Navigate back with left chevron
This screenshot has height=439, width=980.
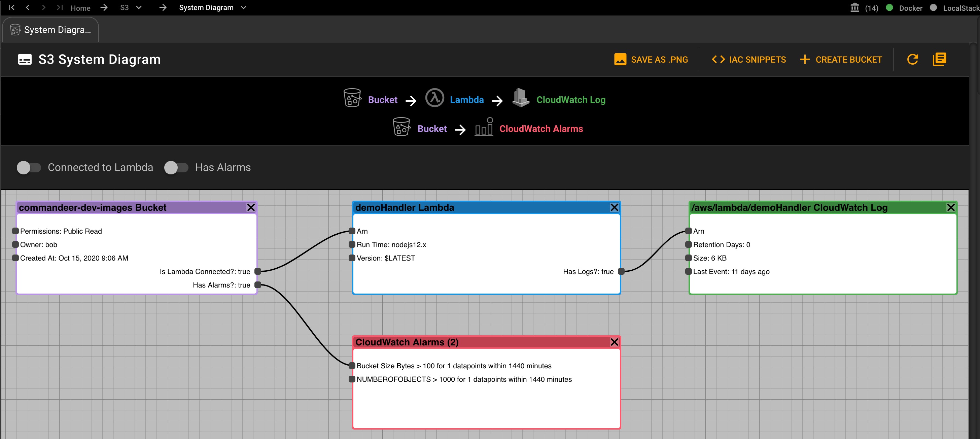click(x=27, y=8)
